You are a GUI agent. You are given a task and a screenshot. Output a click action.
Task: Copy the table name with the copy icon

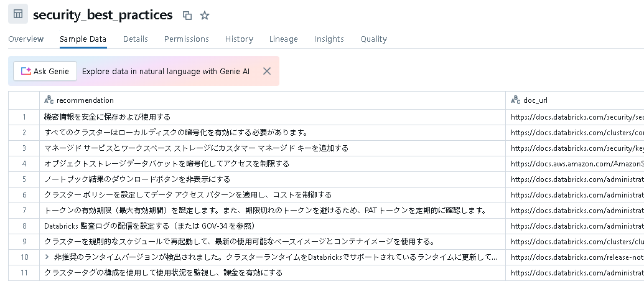(x=187, y=16)
